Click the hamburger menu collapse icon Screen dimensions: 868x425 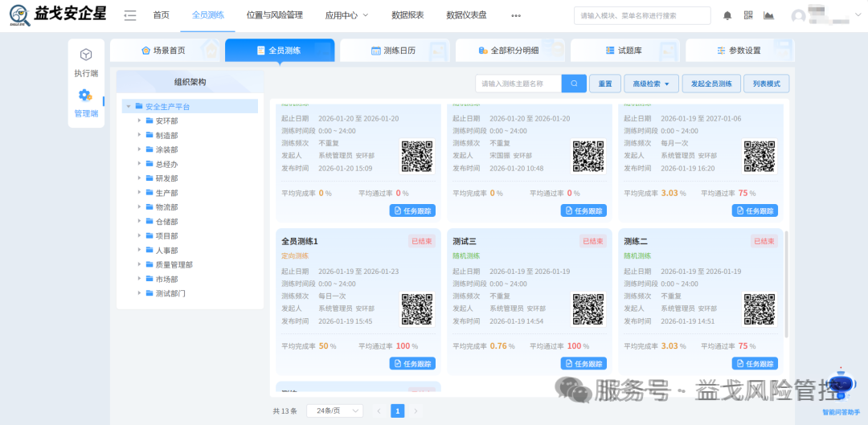pyautogui.click(x=130, y=15)
